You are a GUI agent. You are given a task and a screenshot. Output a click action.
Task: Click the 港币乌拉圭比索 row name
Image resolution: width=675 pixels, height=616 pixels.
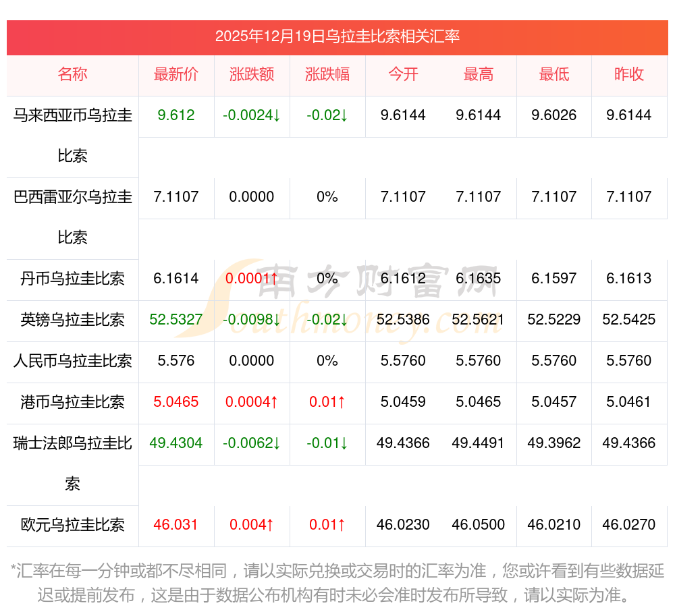[72, 402]
